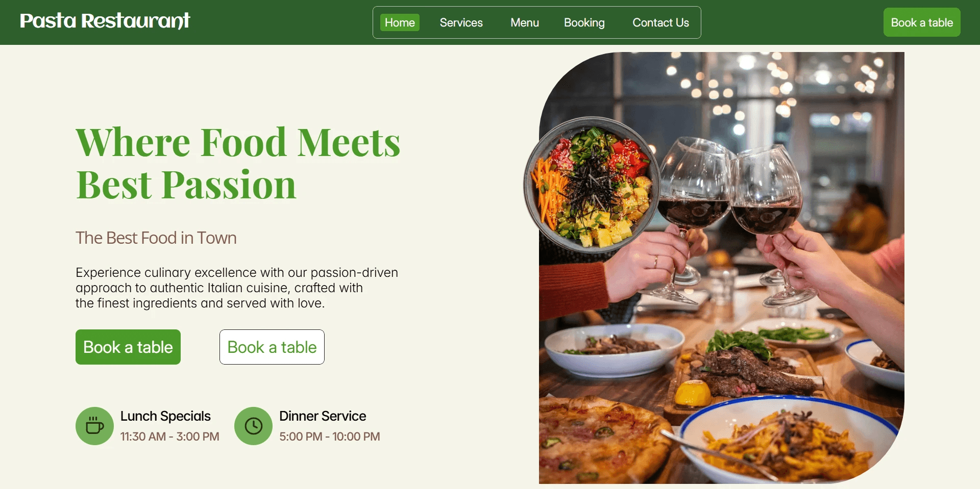Viewport: 980px width, 489px height.
Task: Go to the Services menu item
Action: (461, 22)
